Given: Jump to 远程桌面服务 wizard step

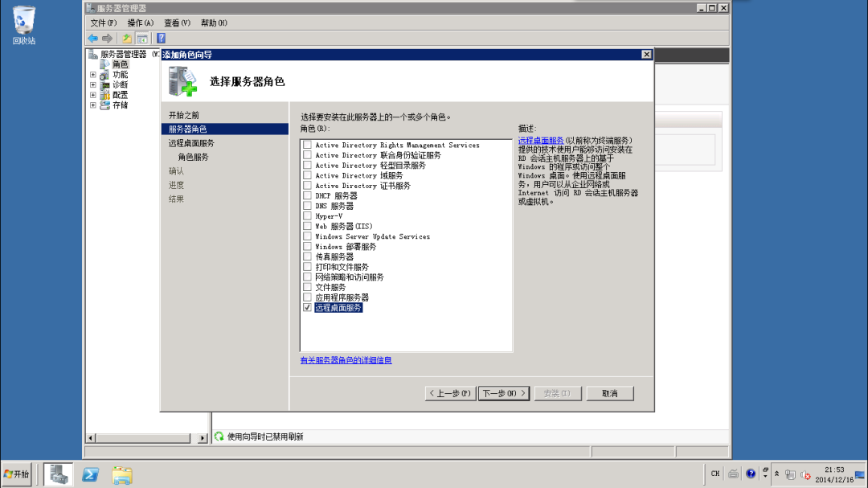Looking at the screenshot, I should (x=191, y=143).
